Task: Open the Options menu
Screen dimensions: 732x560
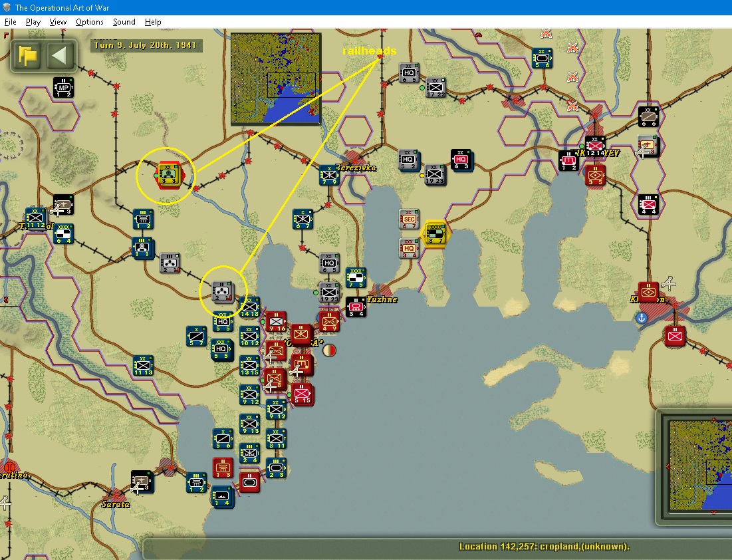Action: [x=89, y=22]
